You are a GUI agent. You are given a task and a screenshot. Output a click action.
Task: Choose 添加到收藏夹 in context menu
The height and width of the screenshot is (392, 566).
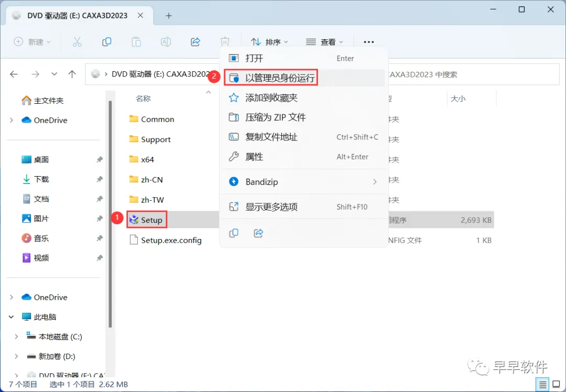click(304, 98)
